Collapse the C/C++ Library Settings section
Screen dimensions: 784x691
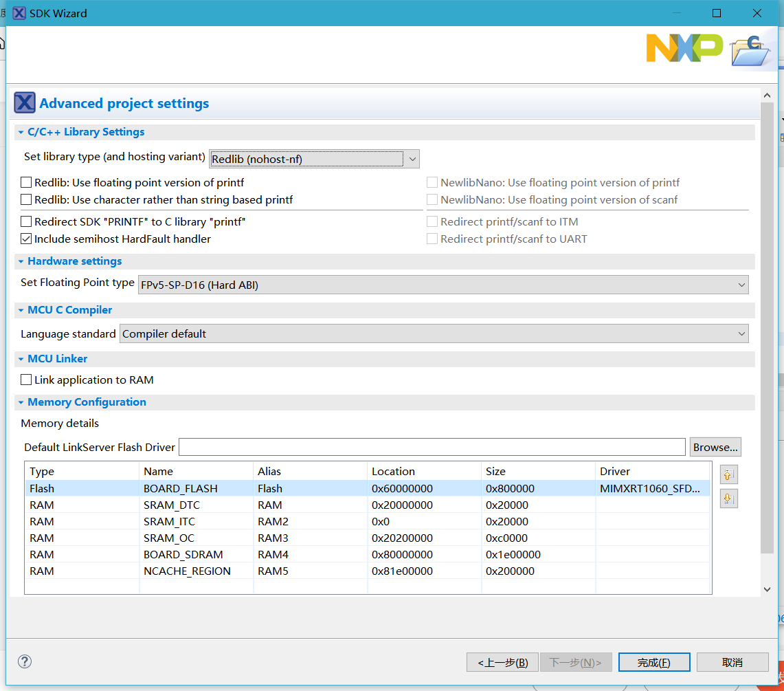pos(21,132)
